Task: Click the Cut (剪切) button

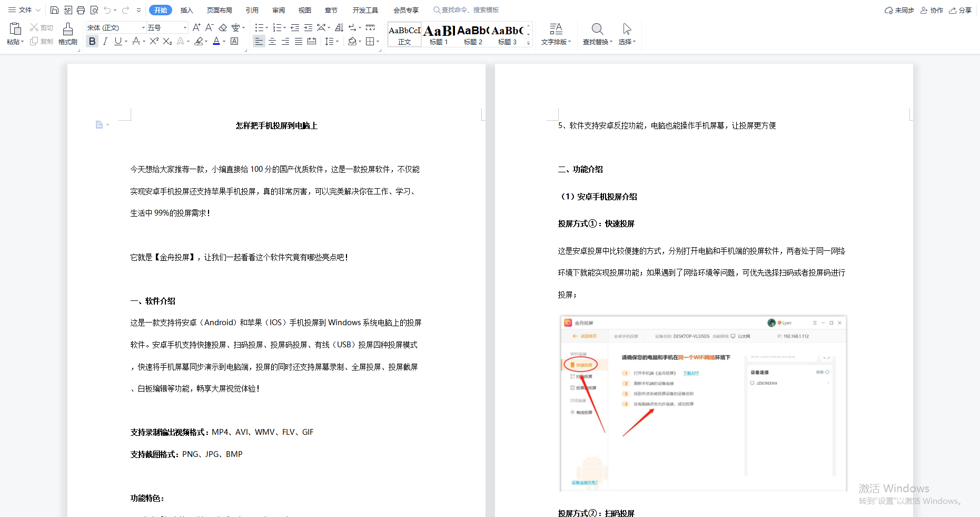Action: click(x=42, y=27)
